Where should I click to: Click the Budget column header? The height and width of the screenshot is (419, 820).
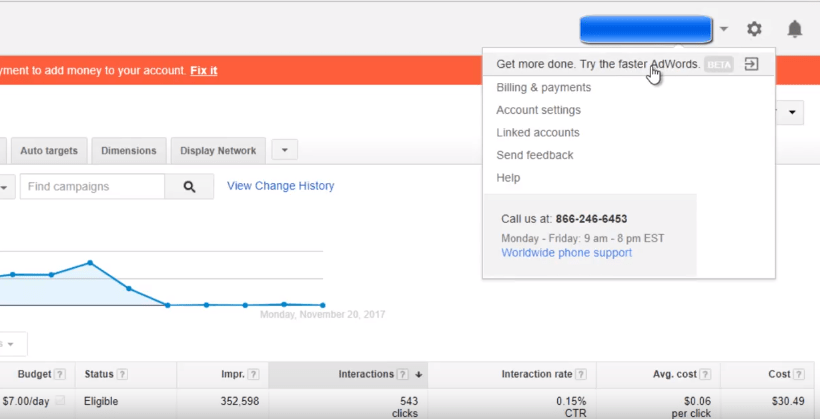35,374
